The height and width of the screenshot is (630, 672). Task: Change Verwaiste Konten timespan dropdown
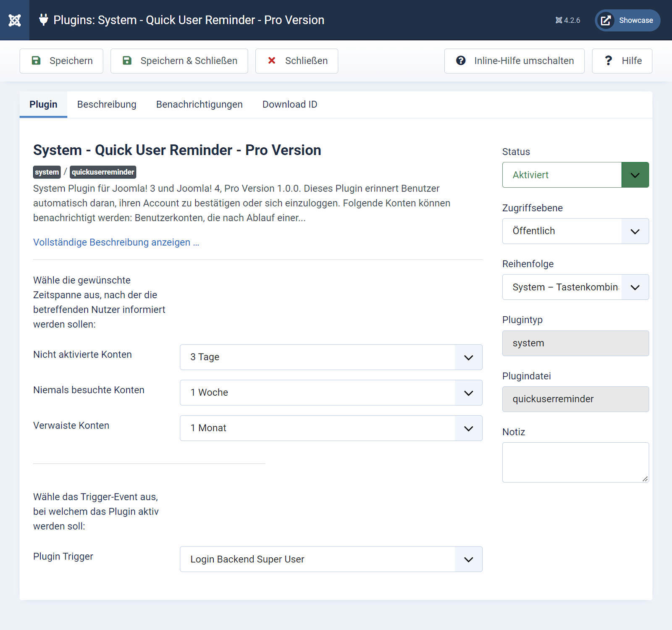[x=331, y=428]
